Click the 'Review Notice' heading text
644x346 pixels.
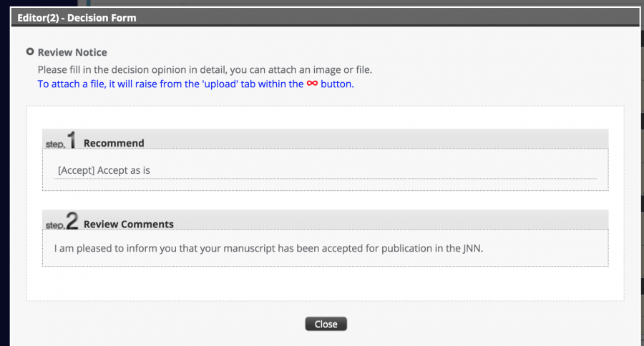72,52
